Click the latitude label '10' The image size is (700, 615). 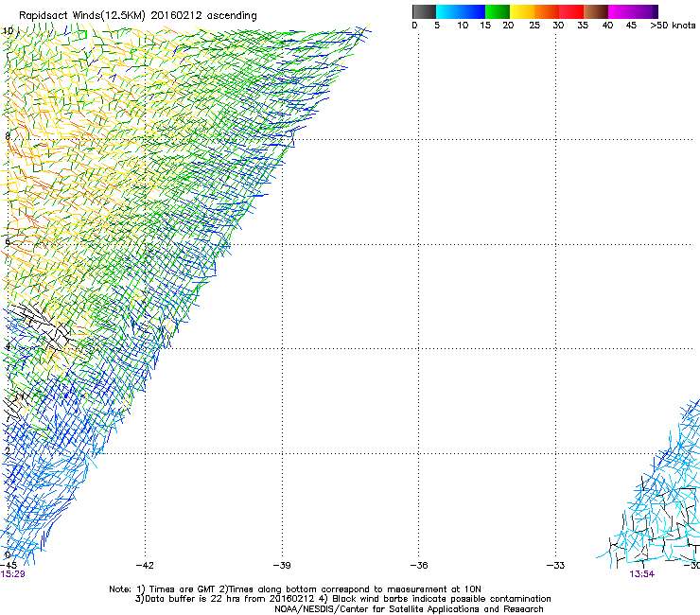8,31
